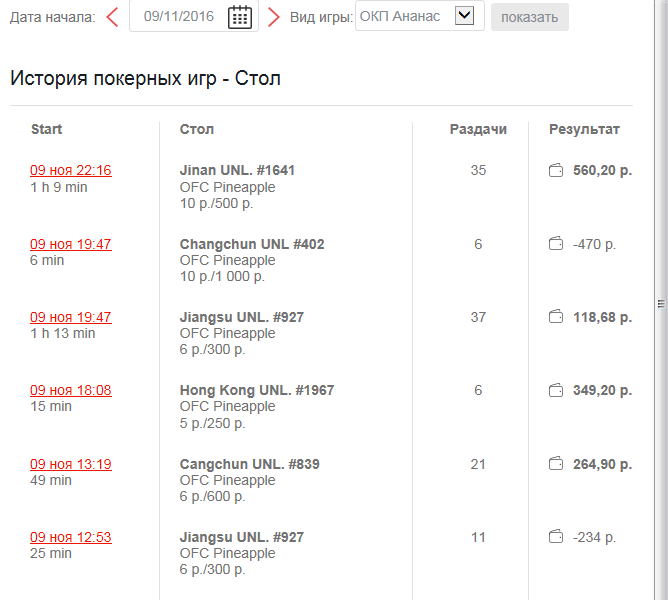The width and height of the screenshot is (668, 600).
Task: Click wallet icon beside 349,20 р. result
Action: 556,390
